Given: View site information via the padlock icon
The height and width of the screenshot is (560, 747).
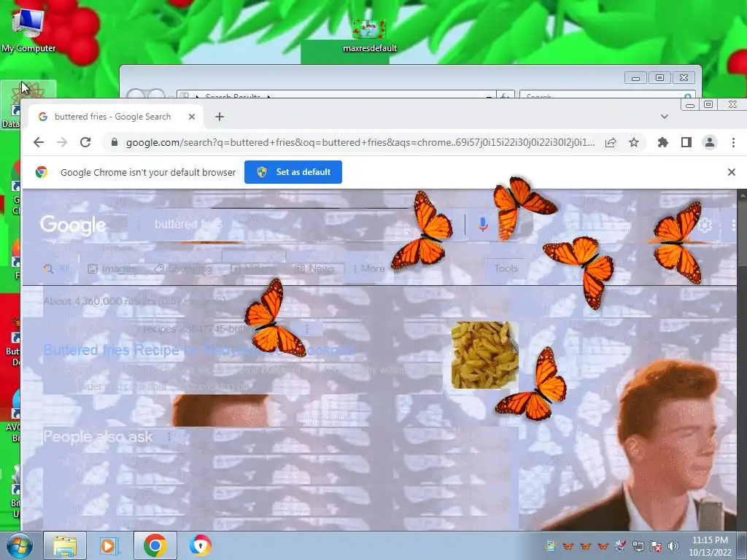Looking at the screenshot, I should [x=114, y=142].
